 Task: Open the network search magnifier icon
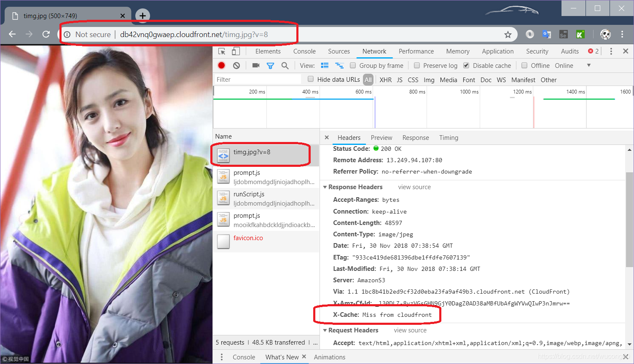[285, 65]
